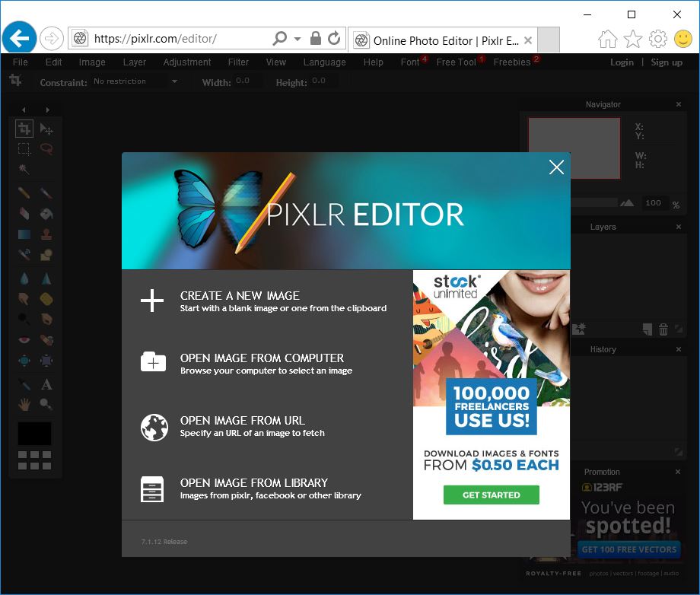Select the Eraser tool
This screenshot has width=700, height=595.
[24, 214]
